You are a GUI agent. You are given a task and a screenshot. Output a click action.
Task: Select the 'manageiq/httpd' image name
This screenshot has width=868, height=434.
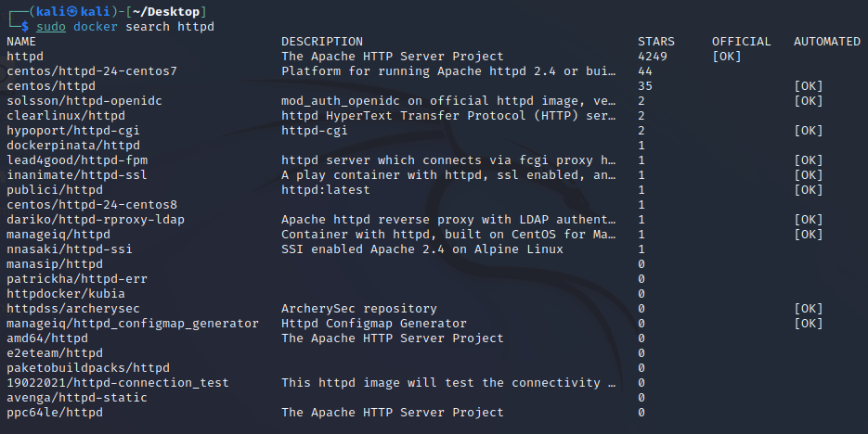tap(58, 235)
